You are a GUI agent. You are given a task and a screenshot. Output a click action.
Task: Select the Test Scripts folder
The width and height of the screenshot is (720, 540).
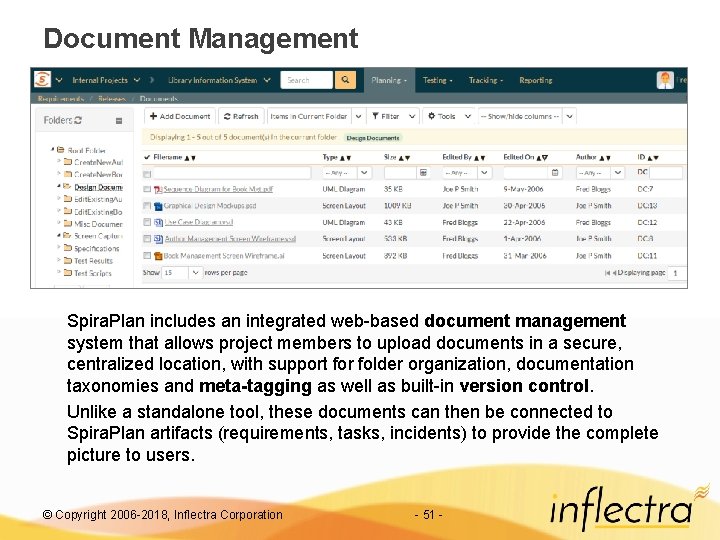tap(93, 273)
